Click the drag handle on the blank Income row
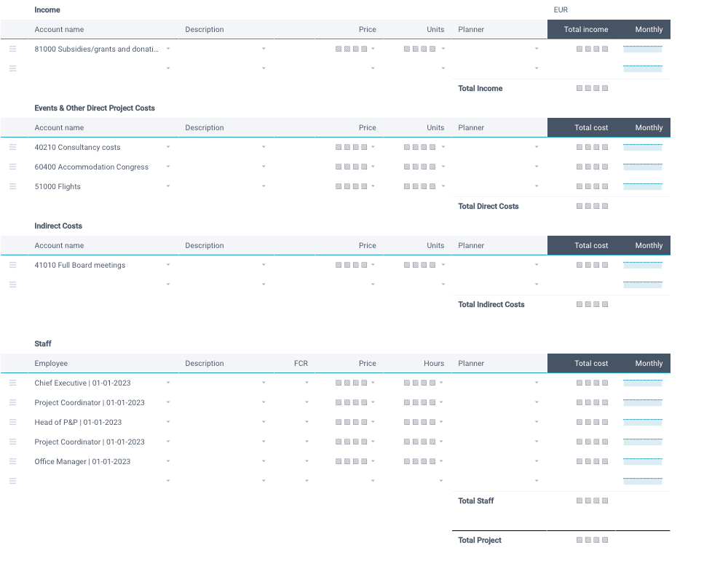This screenshot has width=728, height=582. pos(12,68)
